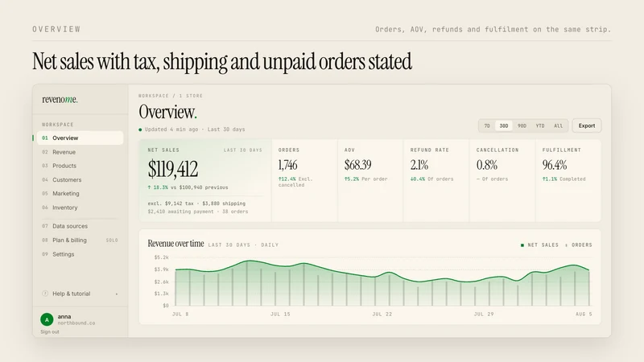Click the green status dot beside Updated
Image resolution: width=644 pixels, height=362 pixels.
tap(140, 130)
